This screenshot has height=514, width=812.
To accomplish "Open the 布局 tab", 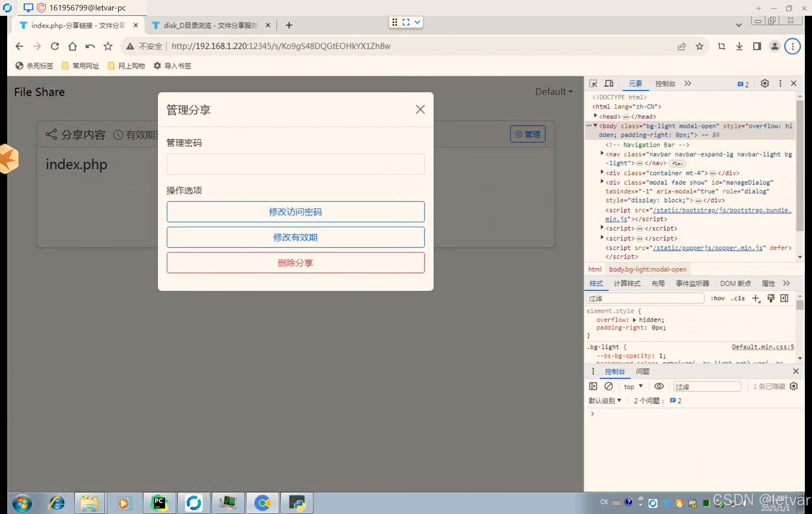I will [658, 283].
